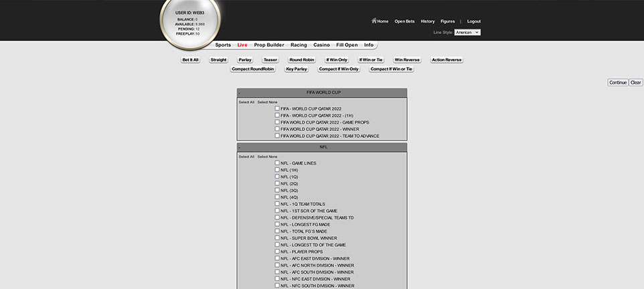Select Compact If Win Only
The width and height of the screenshot is (644, 289).
point(339,69)
